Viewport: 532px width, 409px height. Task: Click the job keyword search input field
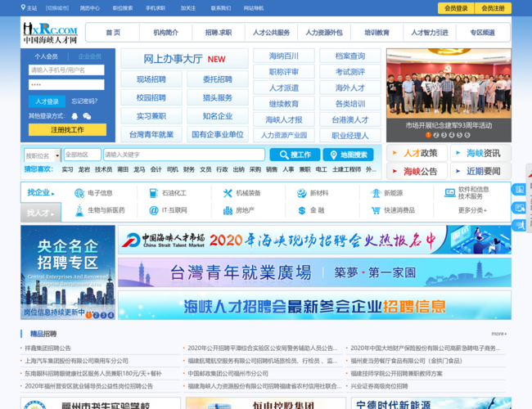tap(183, 155)
